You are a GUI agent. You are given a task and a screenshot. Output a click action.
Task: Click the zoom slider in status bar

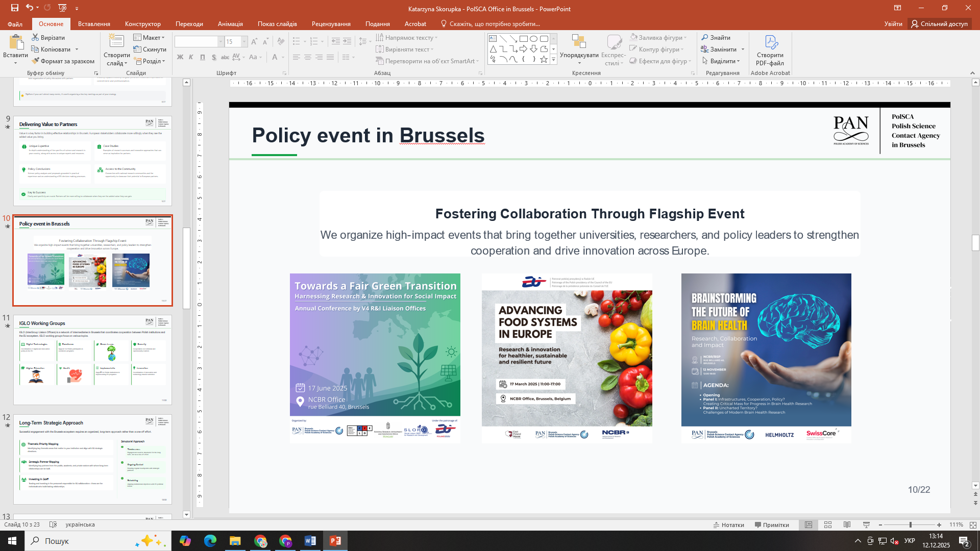[x=910, y=524]
